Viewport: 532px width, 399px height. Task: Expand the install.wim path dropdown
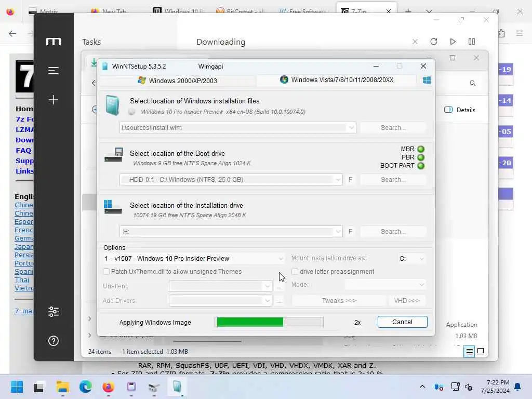click(x=351, y=128)
